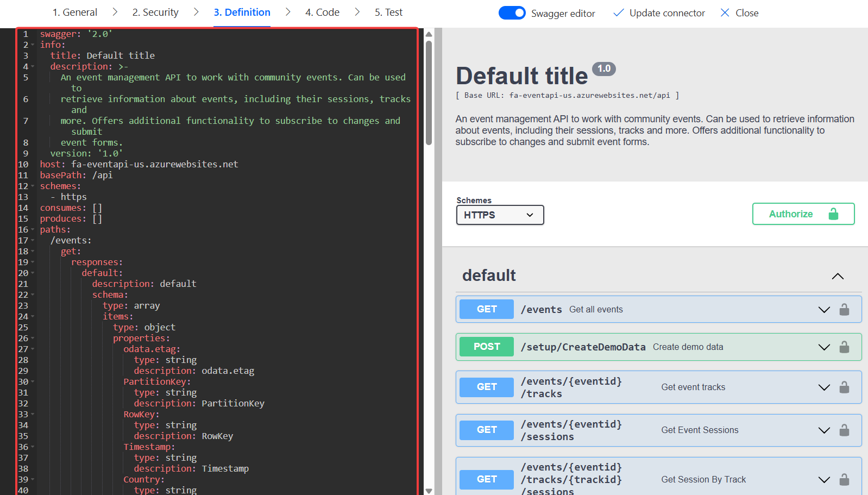The image size is (868, 495).
Task: Expand the Get Session By Track chevron
Action: [824, 480]
